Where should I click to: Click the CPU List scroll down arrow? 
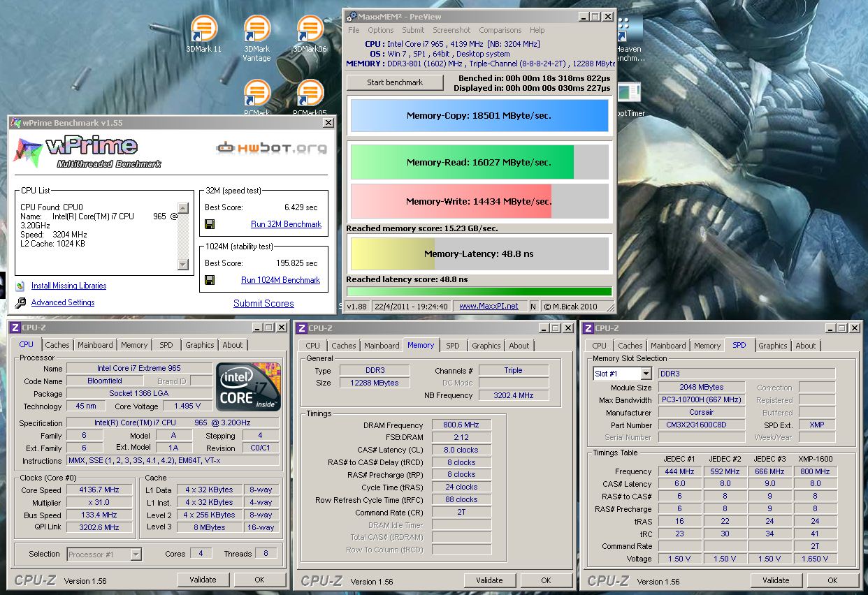183,265
